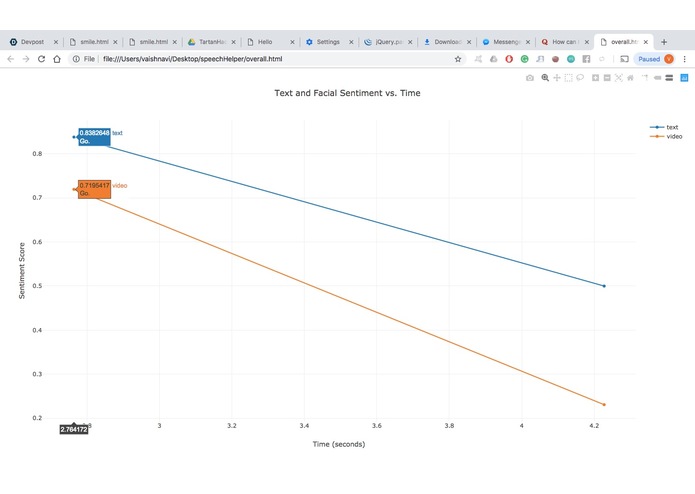Select the Plotly box select tool
The width and height of the screenshot is (695, 494).
click(x=569, y=78)
